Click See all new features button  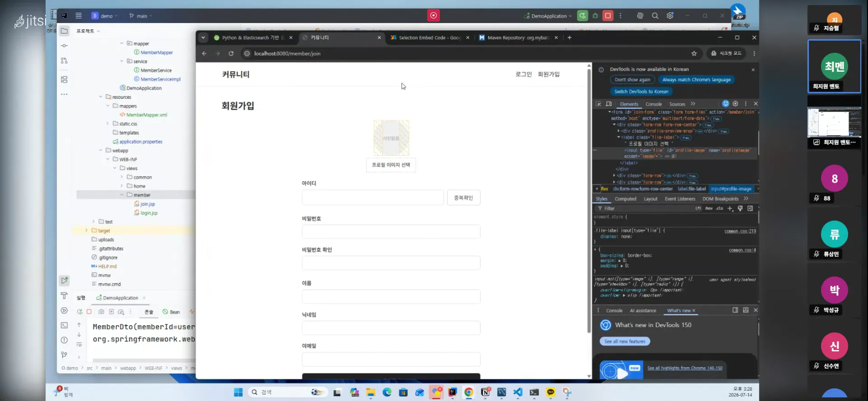625,341
